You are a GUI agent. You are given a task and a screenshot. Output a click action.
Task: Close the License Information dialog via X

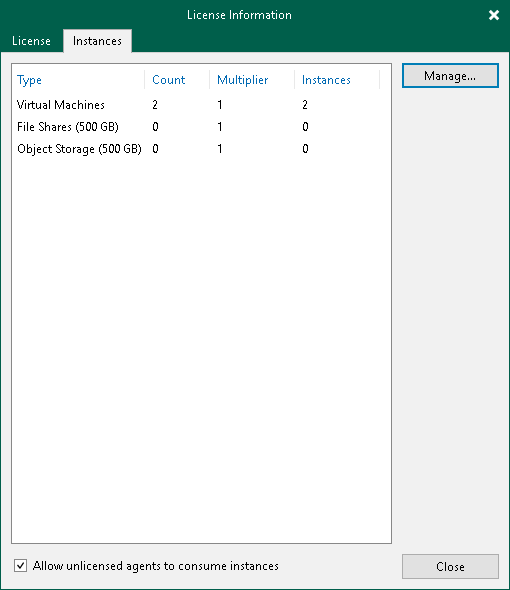coord(493,15)
